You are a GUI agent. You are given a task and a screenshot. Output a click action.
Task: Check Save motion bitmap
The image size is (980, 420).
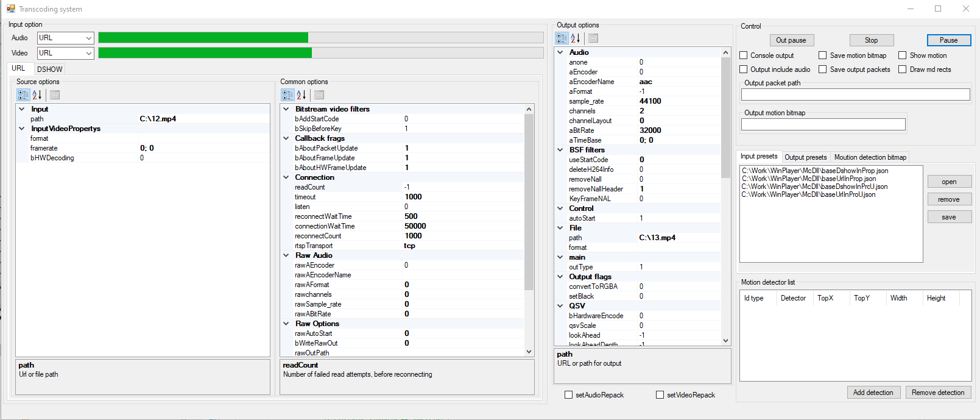823,55
